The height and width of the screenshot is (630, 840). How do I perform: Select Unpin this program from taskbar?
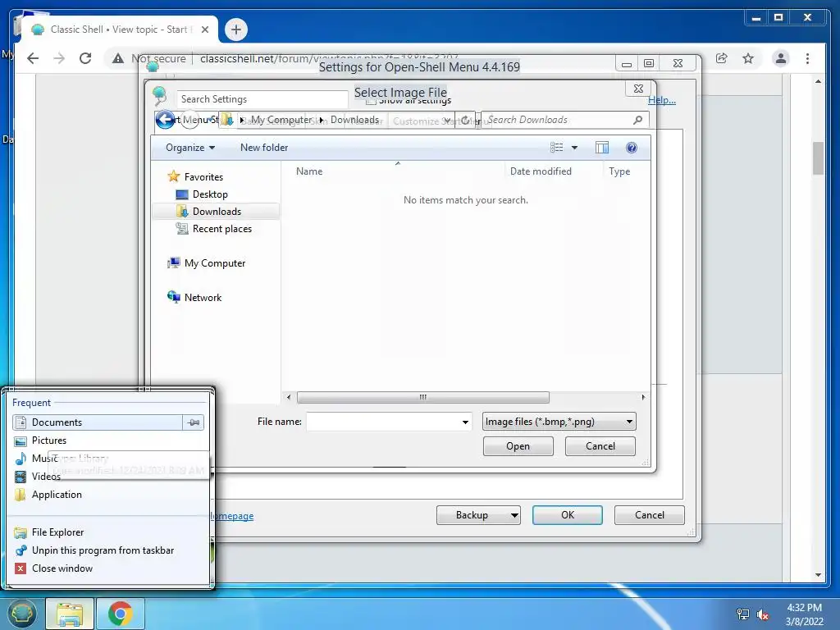click(103, 550)
